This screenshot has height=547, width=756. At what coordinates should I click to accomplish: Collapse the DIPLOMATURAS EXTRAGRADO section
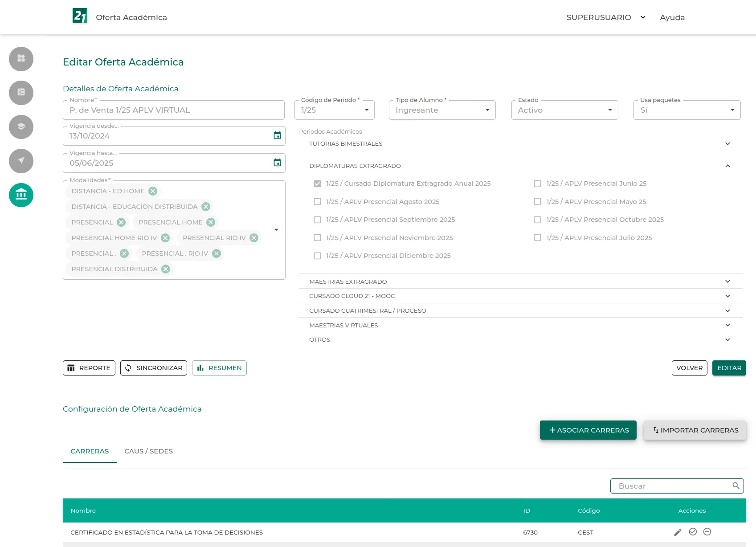point(727,165)
